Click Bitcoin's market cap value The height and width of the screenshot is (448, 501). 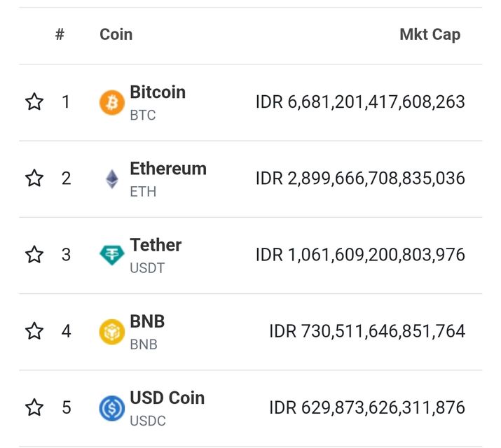click(360, 102)
